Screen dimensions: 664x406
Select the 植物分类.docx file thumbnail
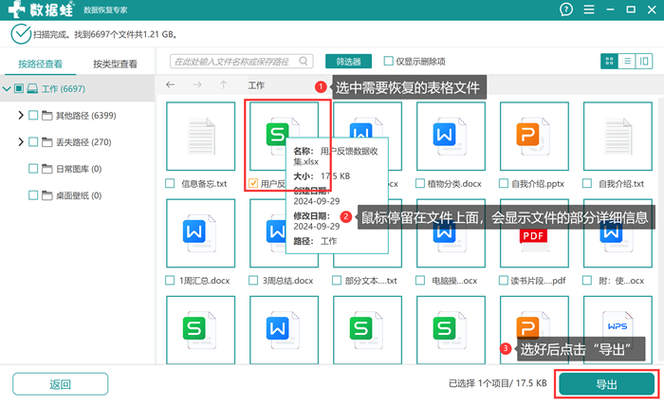point(451,136)
